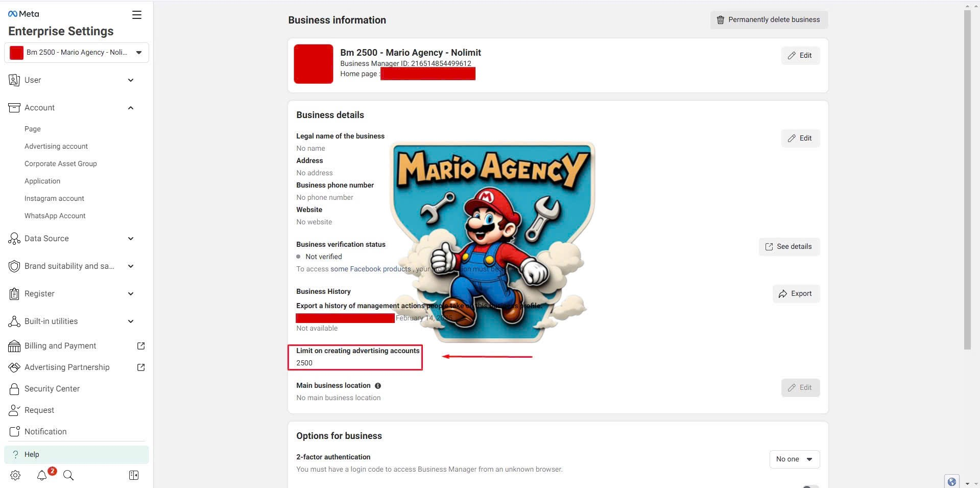Open 2-factor authentication 'No one' dropdown
The height and width of the screenshot is (488, 980).
point(795,459)
